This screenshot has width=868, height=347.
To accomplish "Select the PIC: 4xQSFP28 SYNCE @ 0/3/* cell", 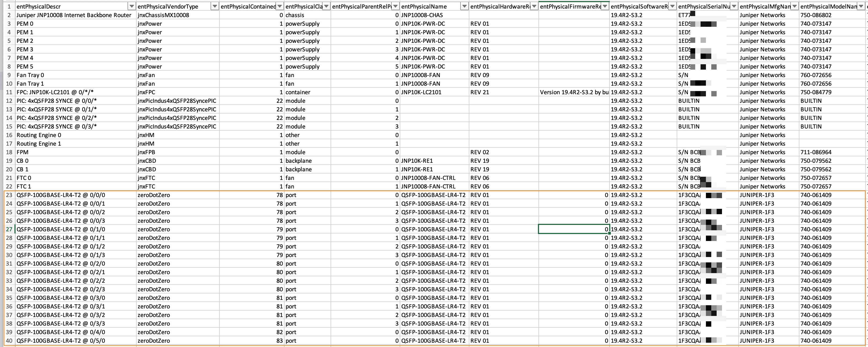I will pyautogui.click(x=76, y=126).
